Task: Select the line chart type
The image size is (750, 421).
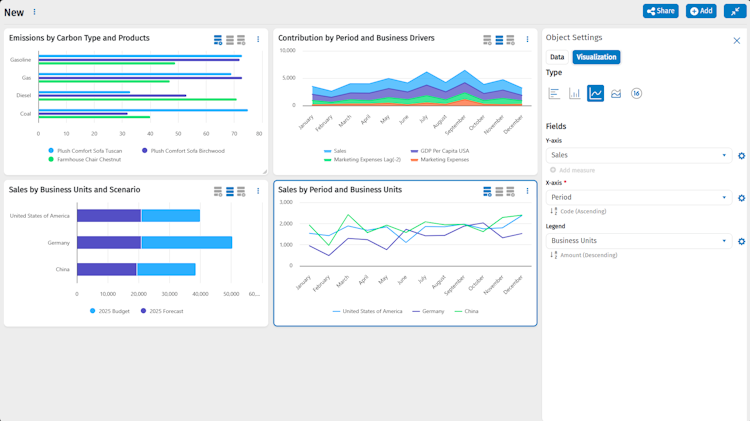Action: coord(596,93)
